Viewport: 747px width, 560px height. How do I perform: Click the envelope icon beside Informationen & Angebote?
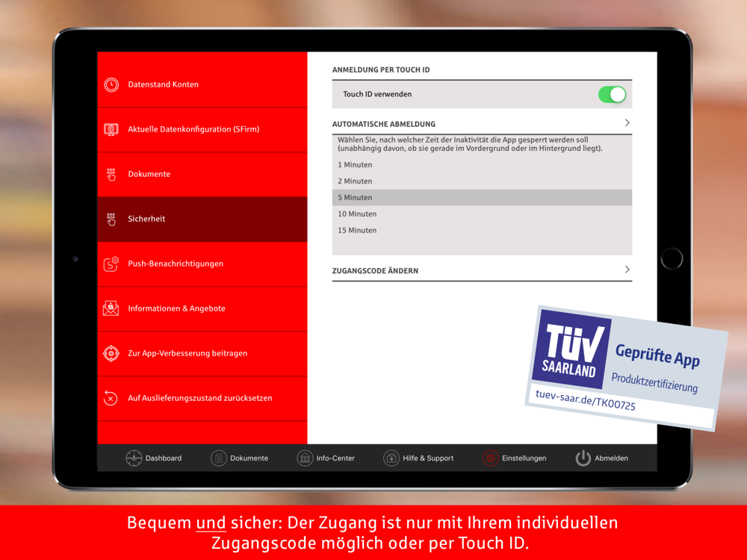111,308
